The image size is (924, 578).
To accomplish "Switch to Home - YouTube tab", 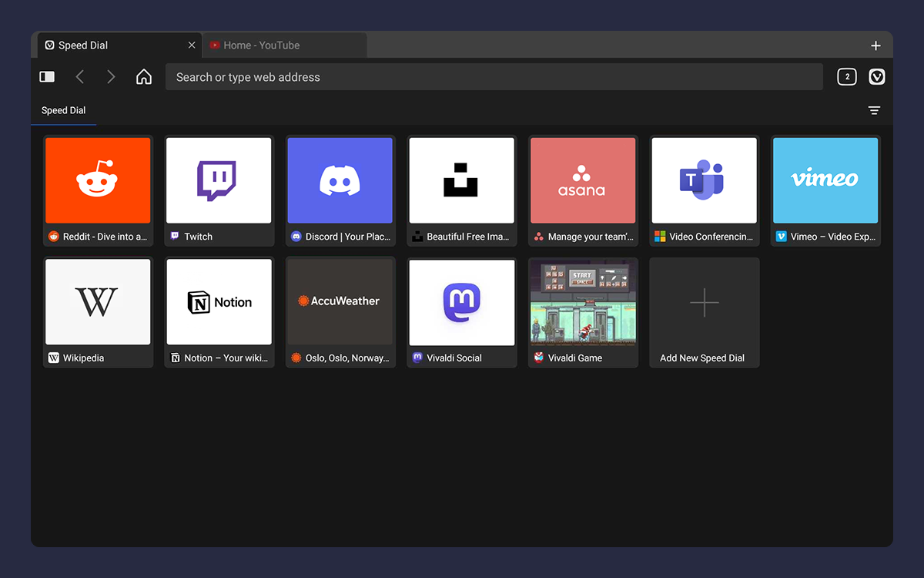I will point(284,45).
